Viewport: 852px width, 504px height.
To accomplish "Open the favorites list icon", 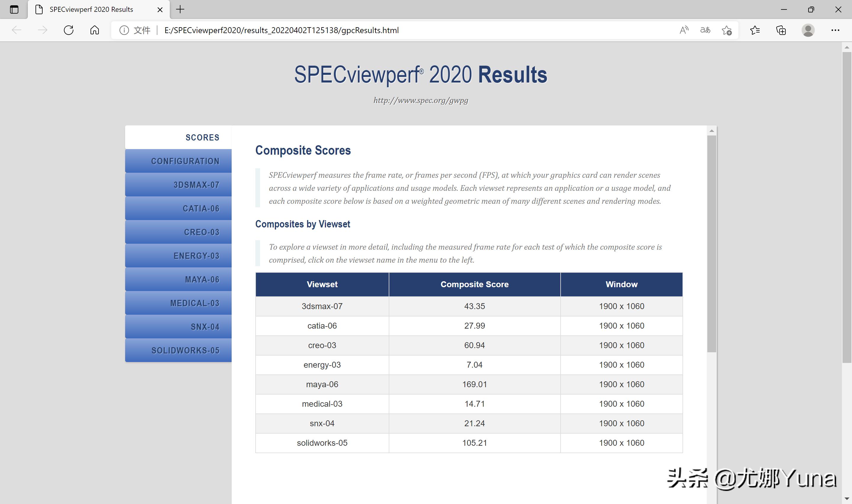I will tap(755, 30).
